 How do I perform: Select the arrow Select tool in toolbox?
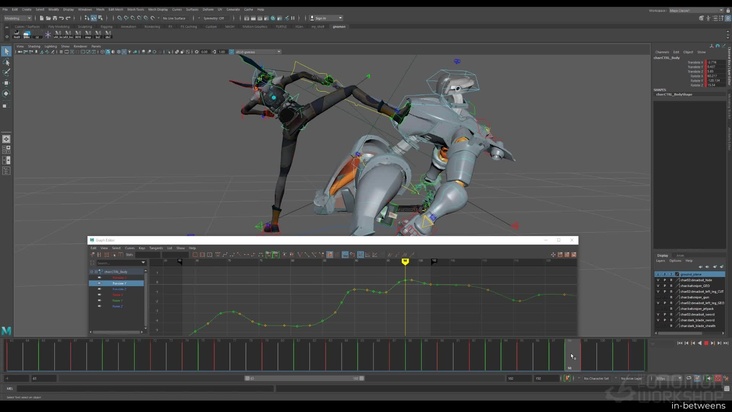(x=6, y=51)
